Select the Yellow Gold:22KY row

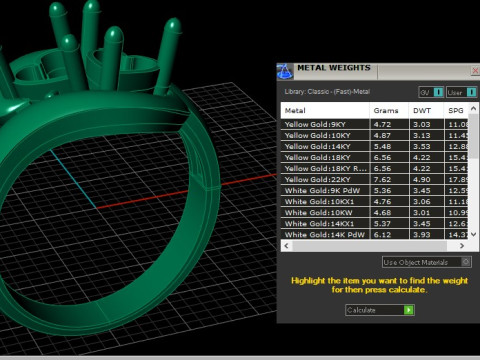(x=375, y=179)
